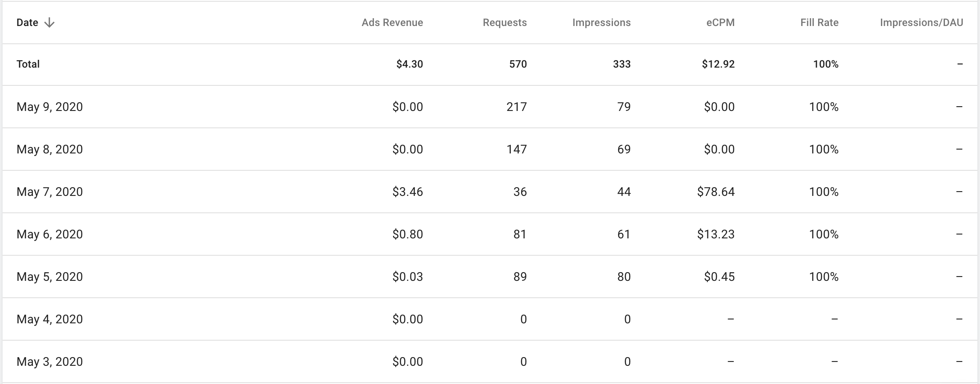980x384 pixels.
Task: Select the May 8, 2020 date row
Action: [49, 150]
